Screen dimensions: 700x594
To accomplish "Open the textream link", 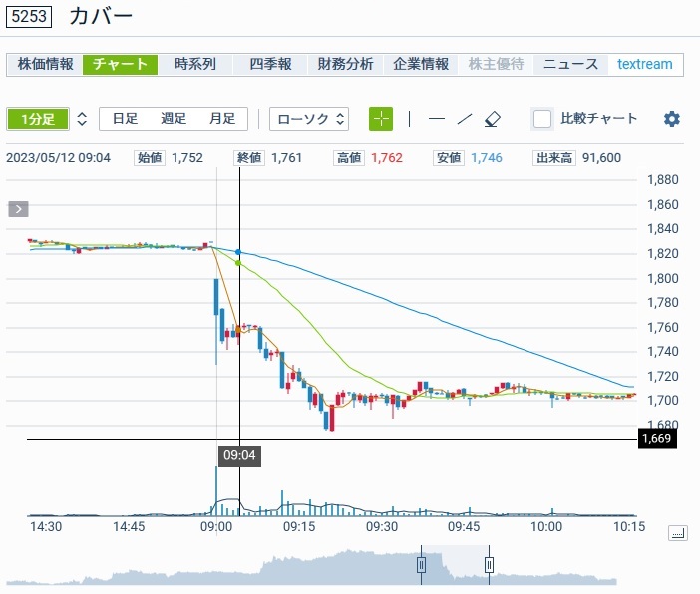I will (644, 64).
